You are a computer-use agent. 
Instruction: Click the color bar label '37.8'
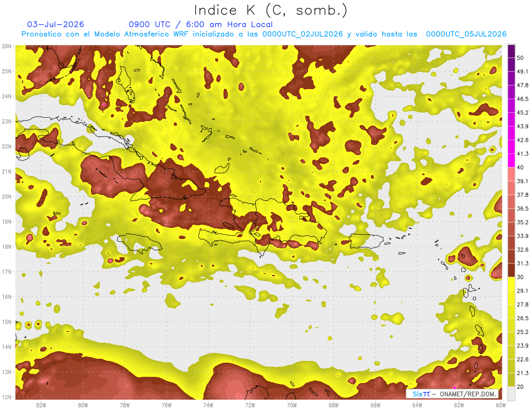coord(523,195)
